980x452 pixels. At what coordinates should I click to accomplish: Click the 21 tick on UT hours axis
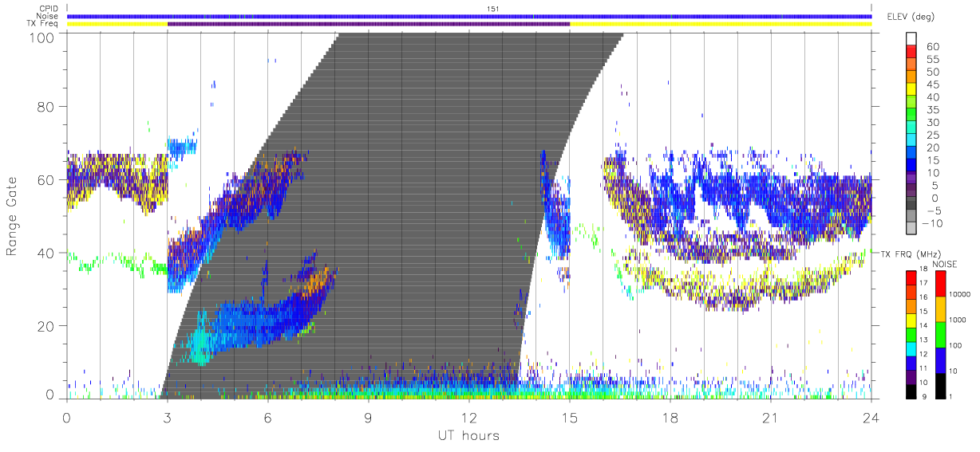coord(771,418)
